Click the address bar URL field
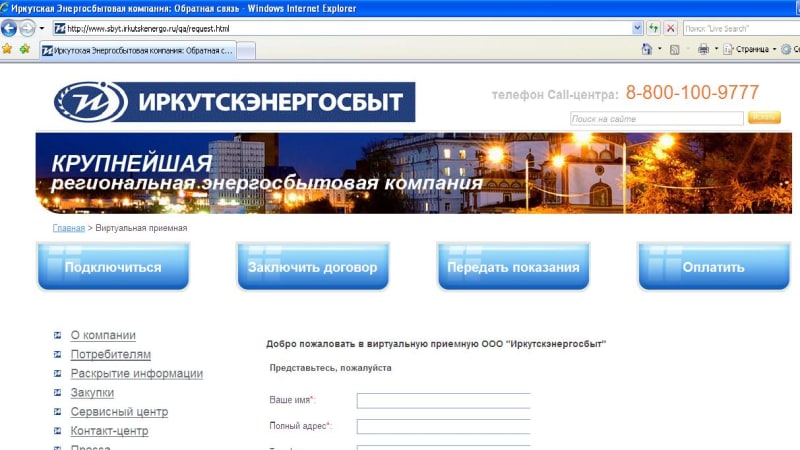The image size is (800, 450). [348, 29]
